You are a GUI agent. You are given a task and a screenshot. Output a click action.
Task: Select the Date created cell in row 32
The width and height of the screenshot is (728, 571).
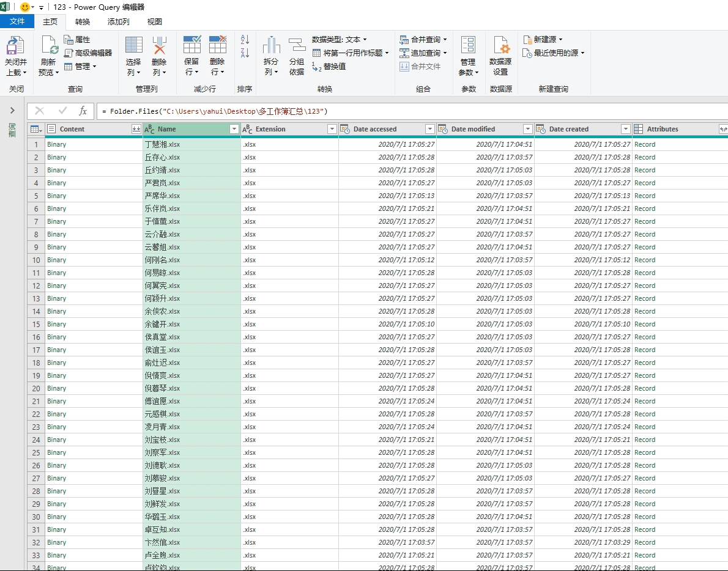[x=583, y=542]
